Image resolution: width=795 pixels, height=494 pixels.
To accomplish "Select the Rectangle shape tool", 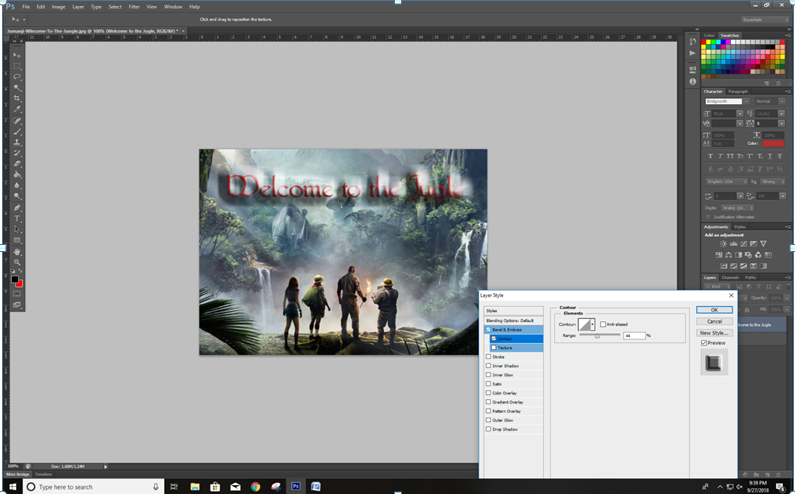I will point(17,240).
